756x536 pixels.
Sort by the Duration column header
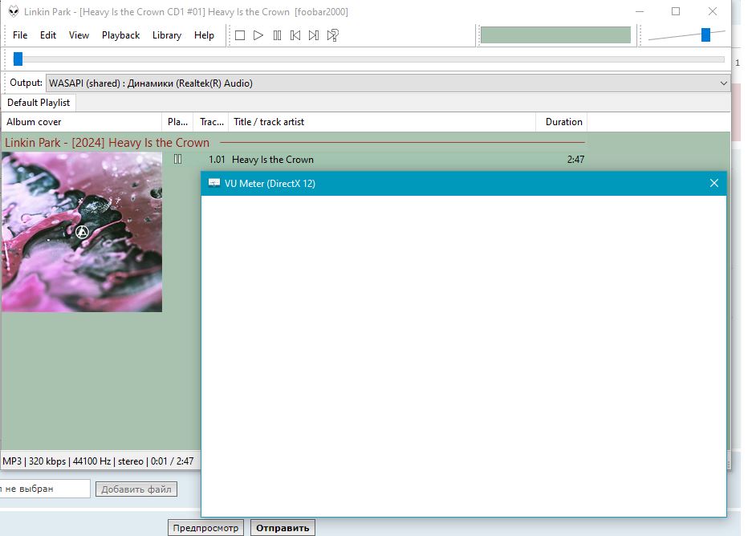pyautogui.click(x=562, y=122)
